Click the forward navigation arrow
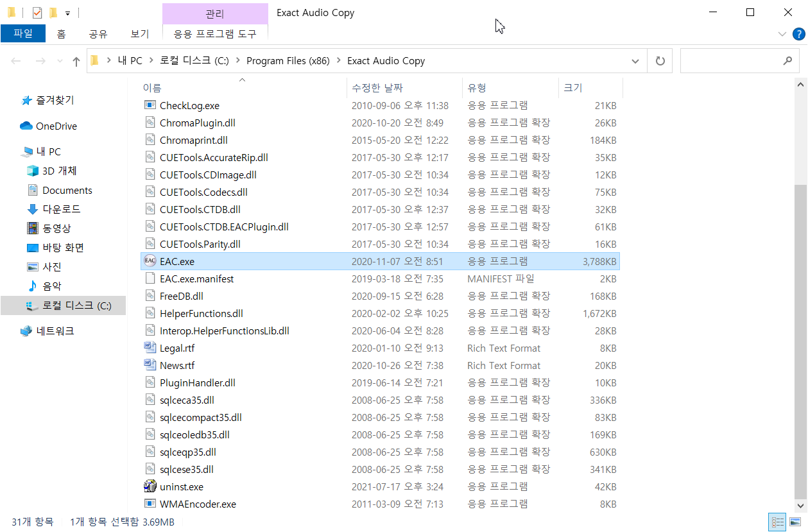The width and height of the screenshot is (808, 532). click(x=40, y=61)
